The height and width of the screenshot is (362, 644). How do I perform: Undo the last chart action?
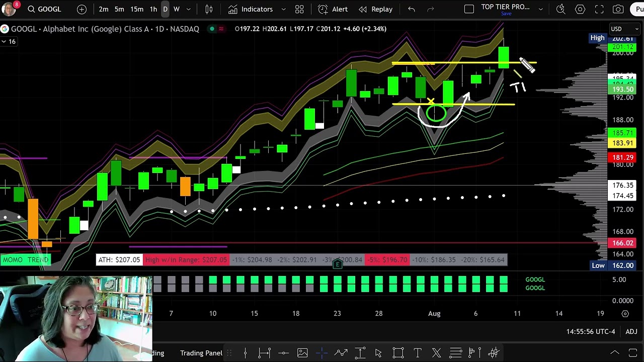[412, 9]
